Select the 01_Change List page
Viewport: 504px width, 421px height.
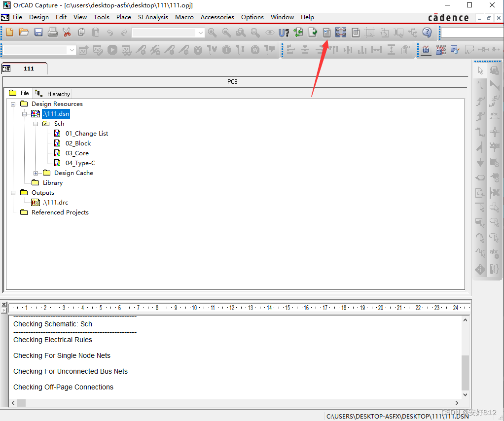(x=87, y=134)
